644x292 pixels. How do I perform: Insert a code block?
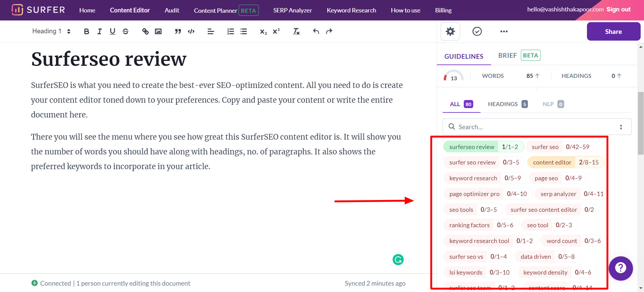click(191, 31)
